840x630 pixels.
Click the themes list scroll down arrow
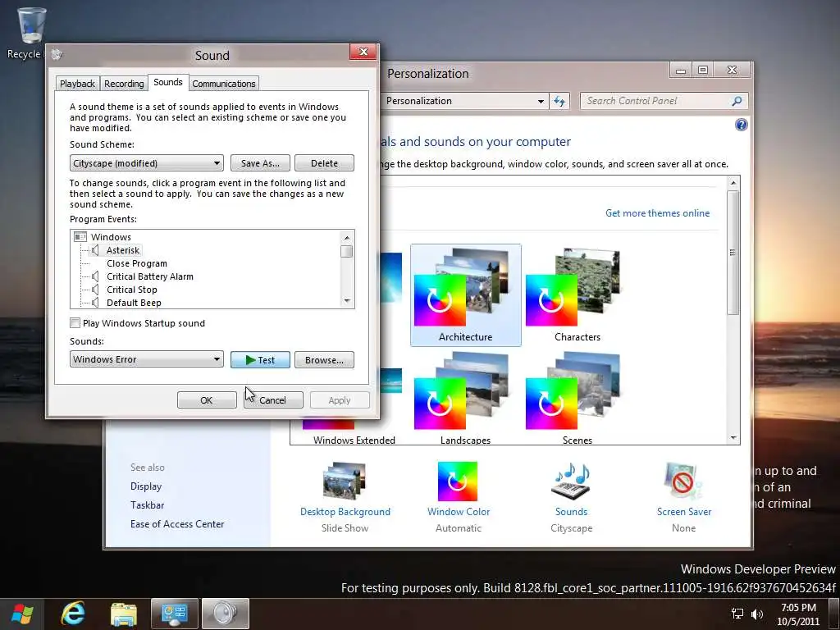click(733, 438)
